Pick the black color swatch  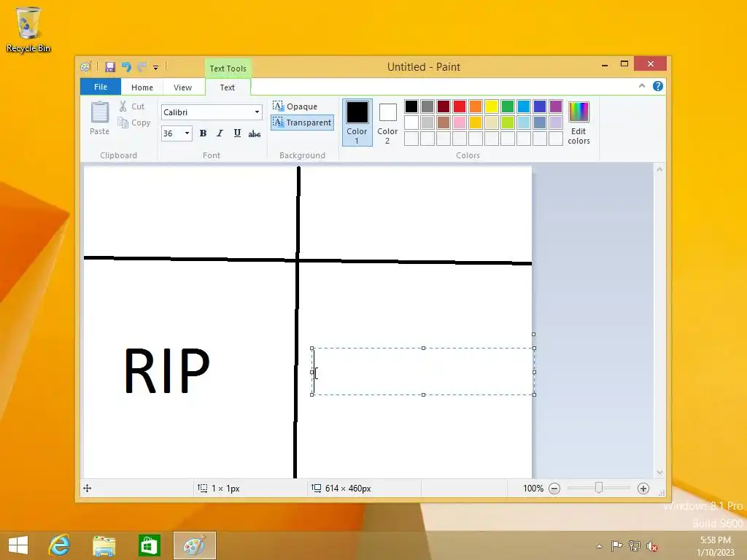click(411, 106)
